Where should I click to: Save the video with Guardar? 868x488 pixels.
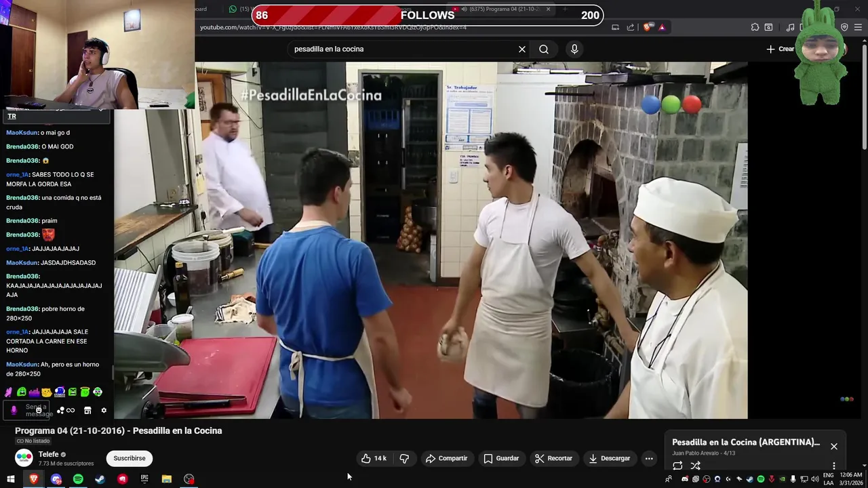tap(501, 459)
